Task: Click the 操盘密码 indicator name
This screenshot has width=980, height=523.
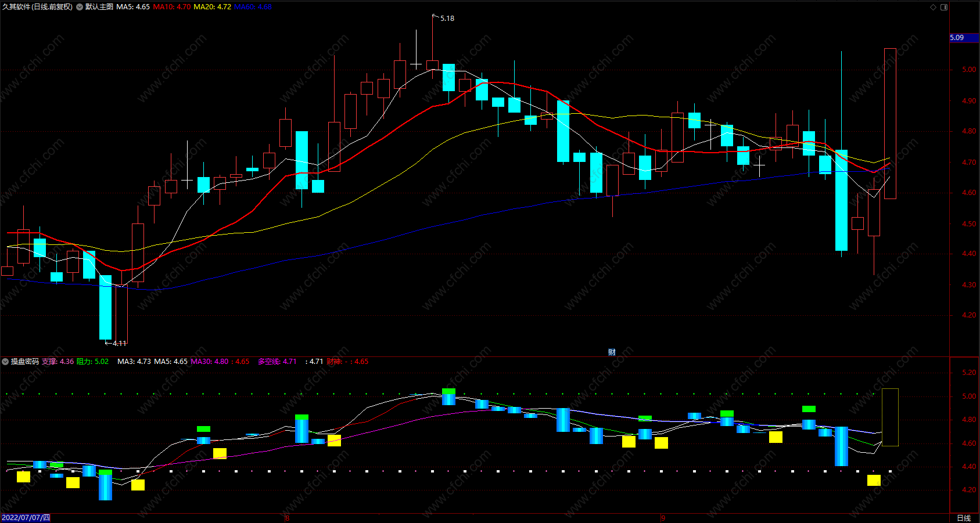Action: (x=25, y=362)
